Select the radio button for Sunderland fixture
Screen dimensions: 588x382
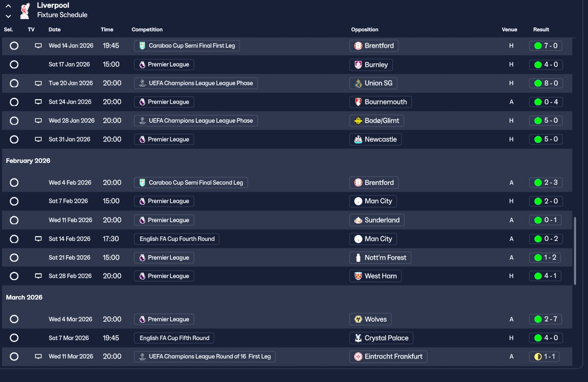coord(14,220)
